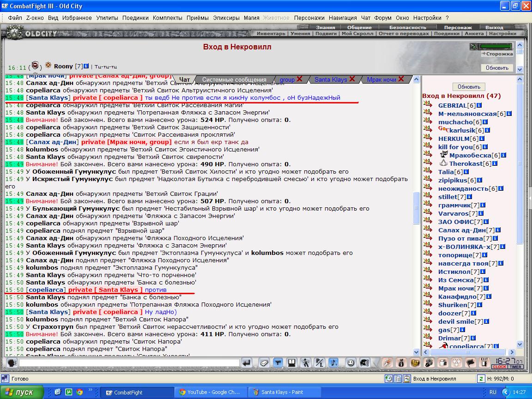Click the speaking head icon left of chat input

coord(12,363)
